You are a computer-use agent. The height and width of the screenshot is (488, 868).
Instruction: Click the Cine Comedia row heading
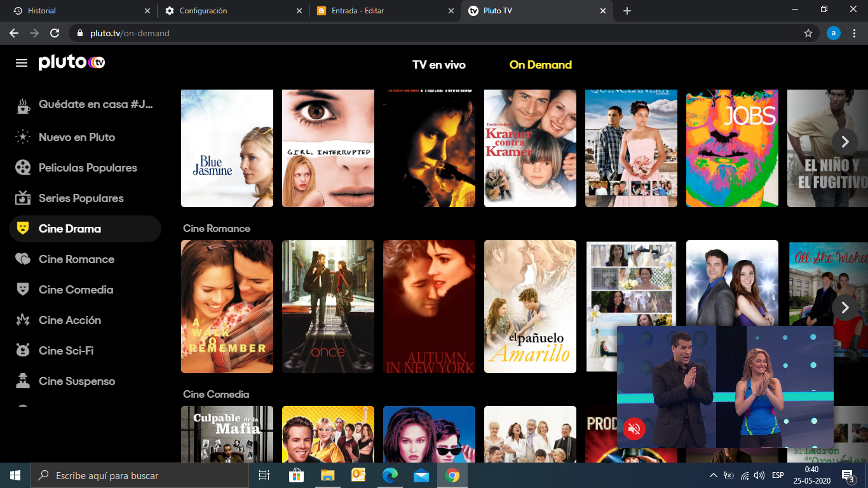216,394
